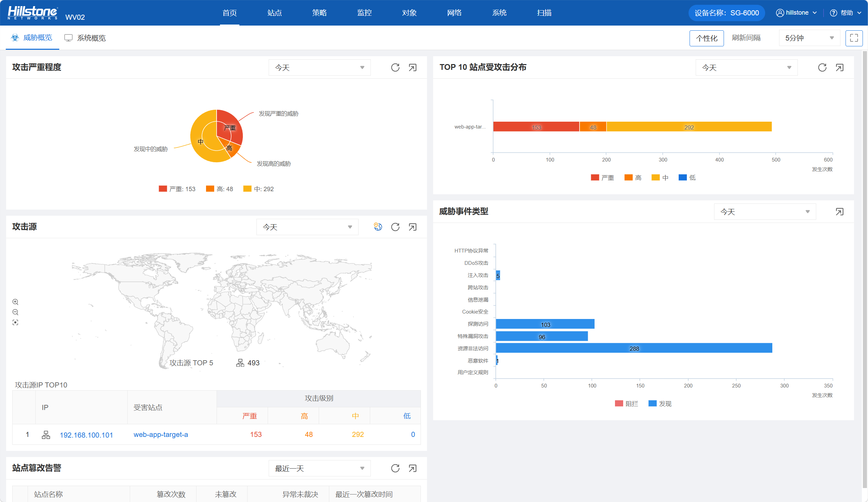Enter fullscreen mode with the expand icon
Screen dimensions: 868x502
pyautogui.click(x=854, y=38)
